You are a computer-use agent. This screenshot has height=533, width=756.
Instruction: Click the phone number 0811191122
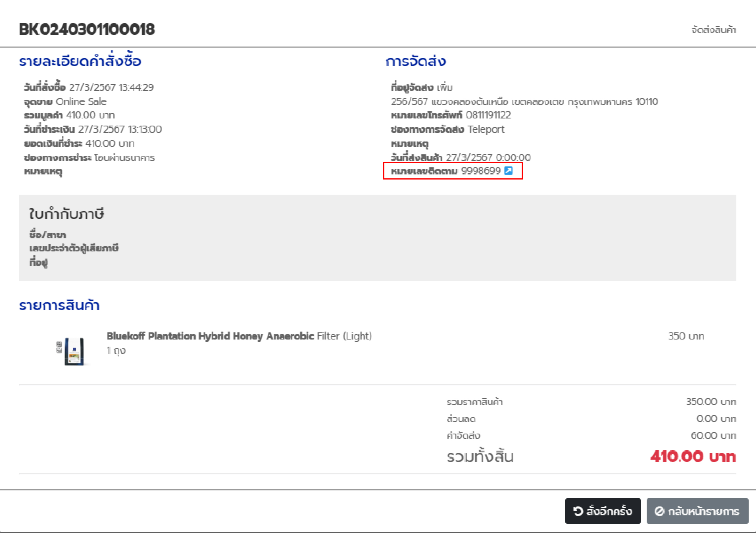(488, 115)
